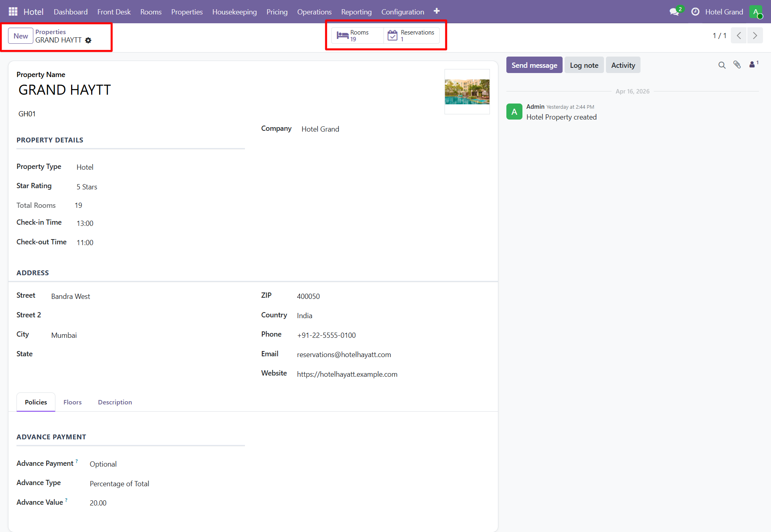
Task: Open the apps grid menu icon
Action: pos(13,12)
